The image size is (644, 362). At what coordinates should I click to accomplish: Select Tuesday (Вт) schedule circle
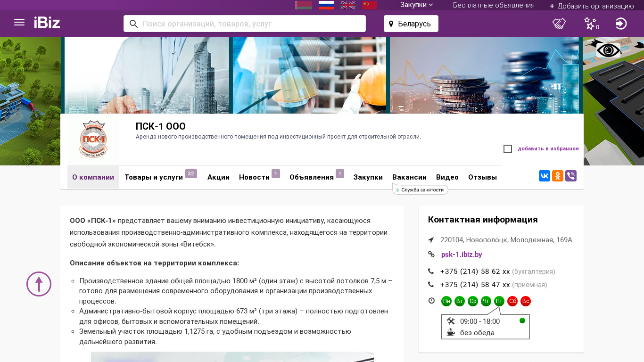(x=460, y=301)
